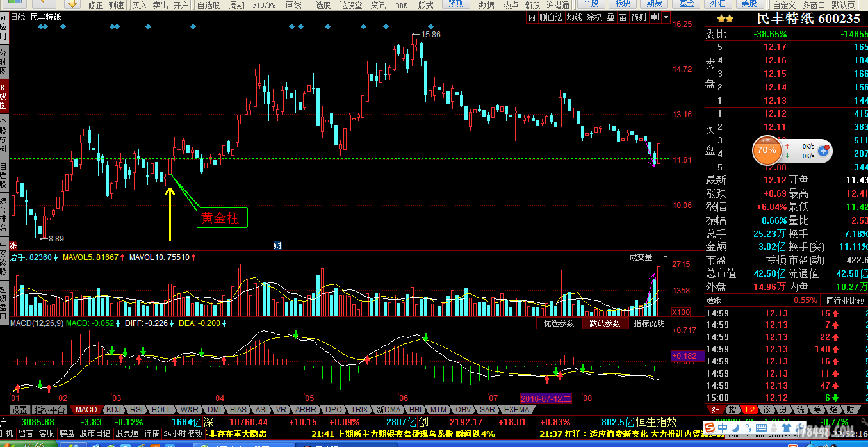
Task: Click 删自选 to remove from watchlist
Action: pyautogui.click(x=551, y=17)
